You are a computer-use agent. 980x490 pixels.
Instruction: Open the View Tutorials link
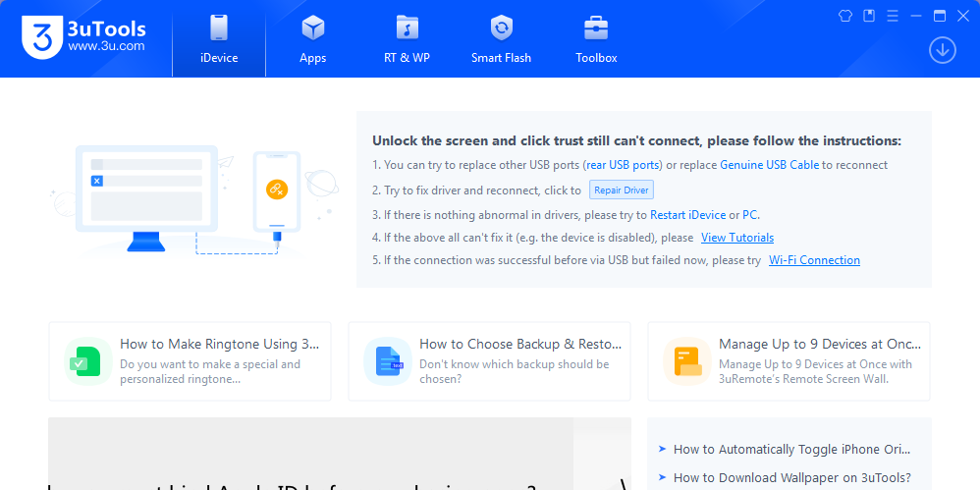[736, 238]
